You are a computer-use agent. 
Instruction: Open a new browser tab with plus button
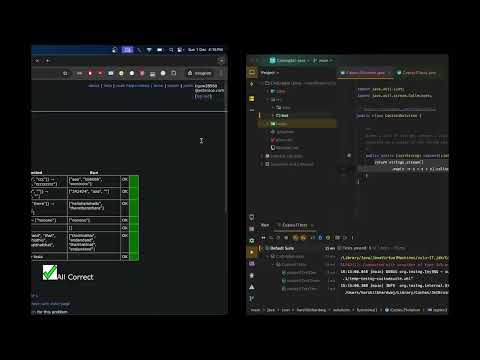[48, 61]
